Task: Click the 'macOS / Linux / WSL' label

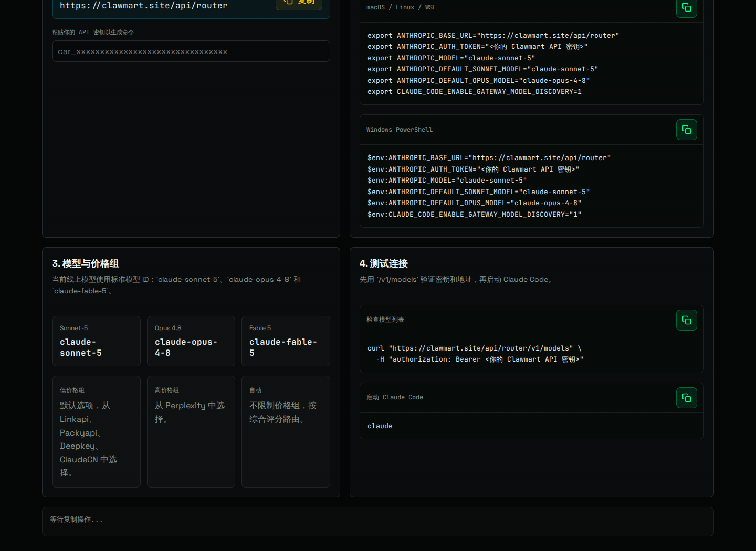Action: point(401,7)
